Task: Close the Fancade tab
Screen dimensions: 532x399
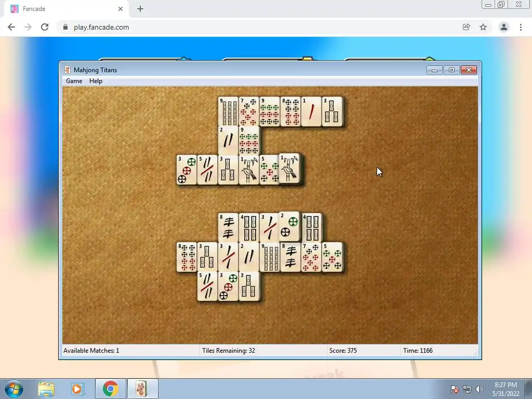Action: click(121, 9)
